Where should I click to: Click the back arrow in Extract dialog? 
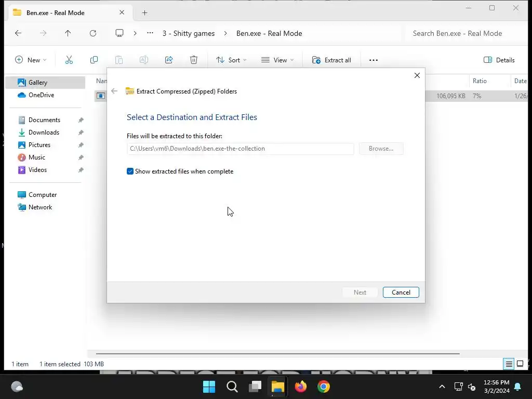tap(114, 91)
